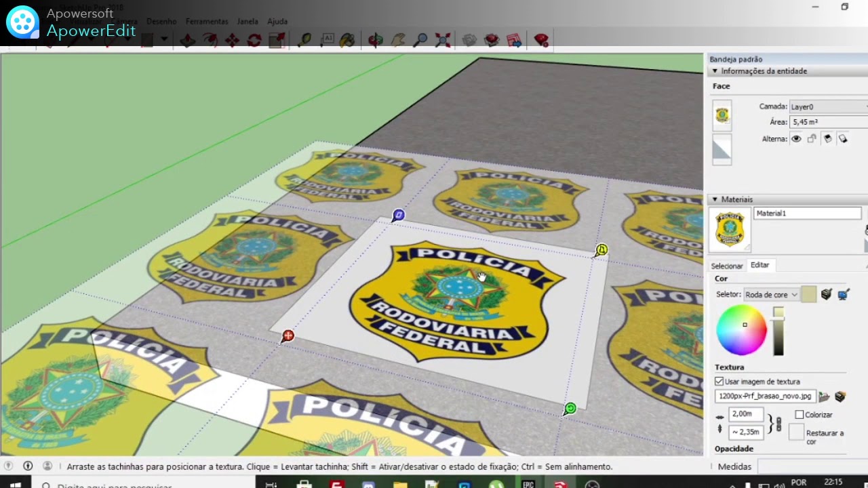Click the front face material thumbnail

[x=722, y=115]
